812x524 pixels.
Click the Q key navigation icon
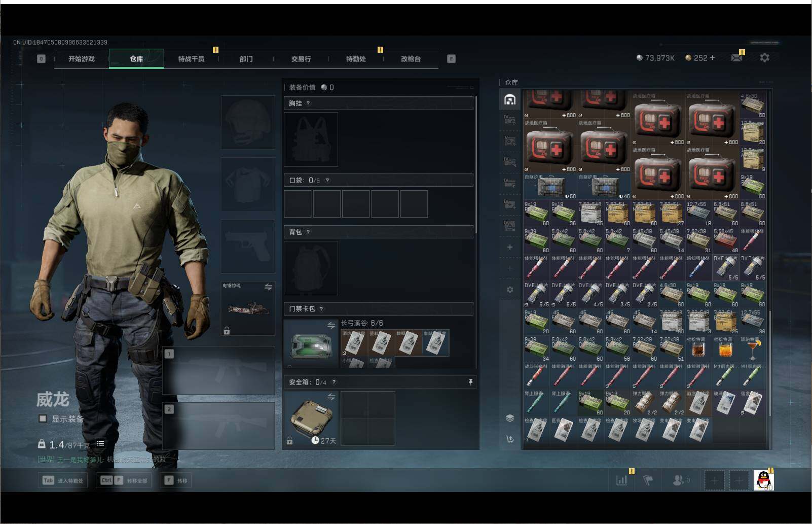[41, 59]
